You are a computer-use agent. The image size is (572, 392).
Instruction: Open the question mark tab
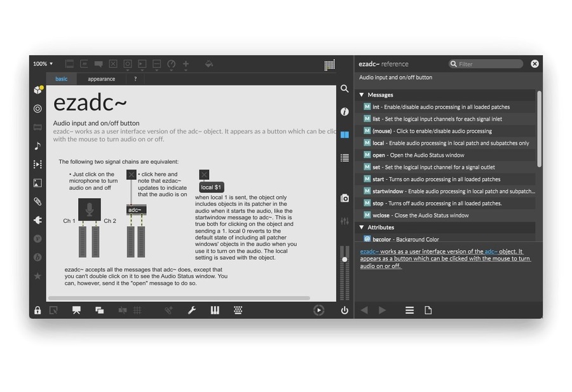pyautogui.click(x=135, y=79)
